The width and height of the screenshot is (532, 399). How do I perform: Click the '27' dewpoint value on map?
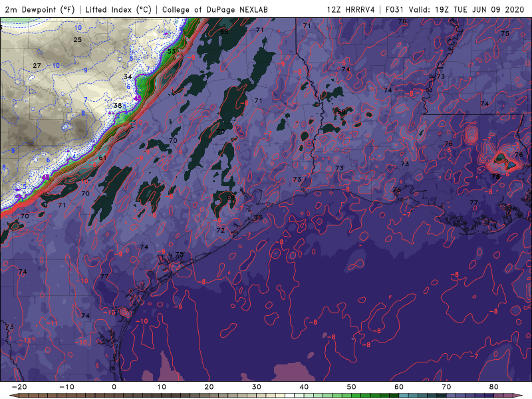coord(37,65)
